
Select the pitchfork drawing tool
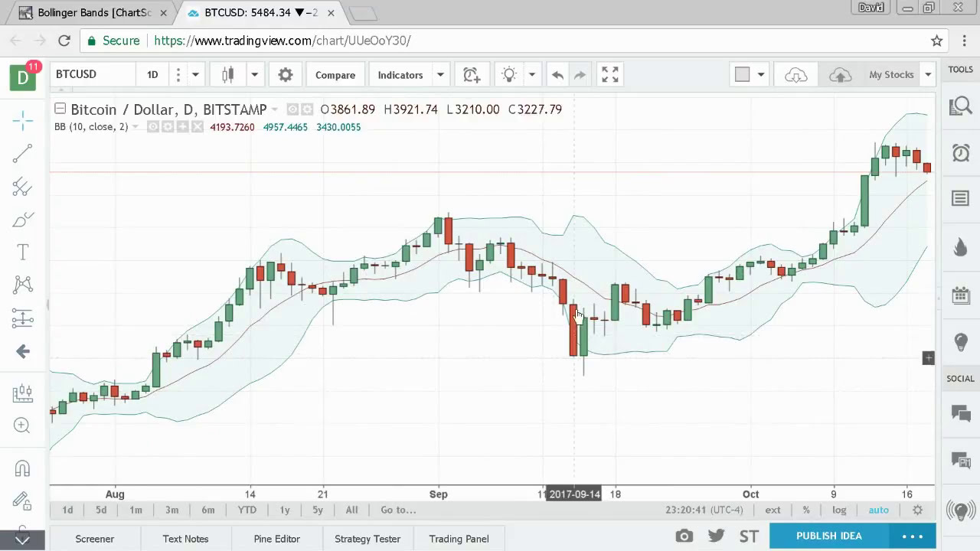click(22, 187)
